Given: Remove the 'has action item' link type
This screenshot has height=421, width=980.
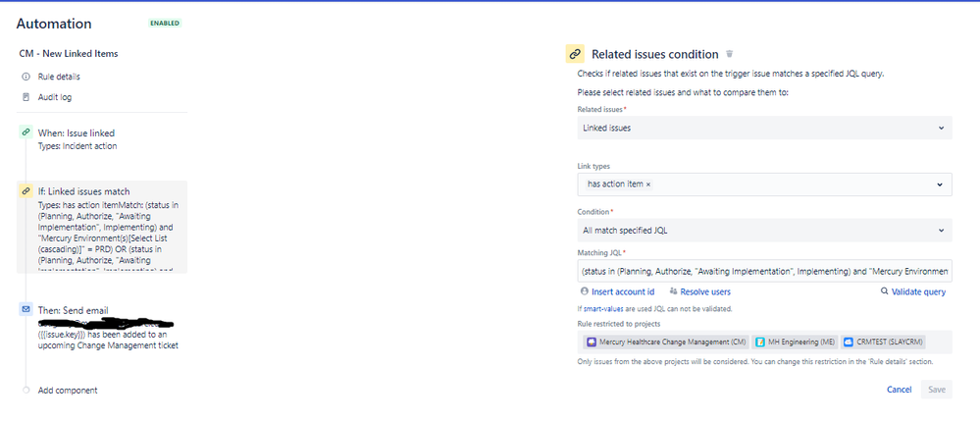Looking at the screenshot, I should (648, 184).
